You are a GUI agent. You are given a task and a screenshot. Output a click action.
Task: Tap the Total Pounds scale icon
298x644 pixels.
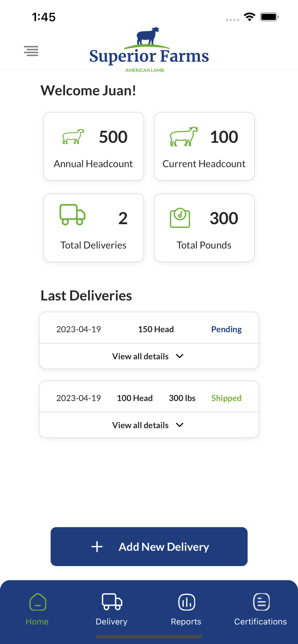180,218
